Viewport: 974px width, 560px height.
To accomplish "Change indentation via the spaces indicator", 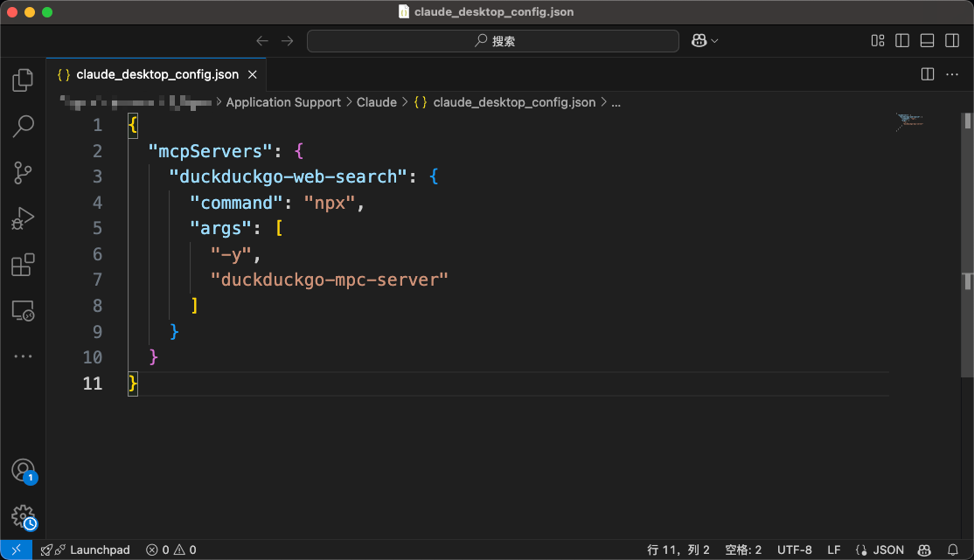I will [743, 550].
